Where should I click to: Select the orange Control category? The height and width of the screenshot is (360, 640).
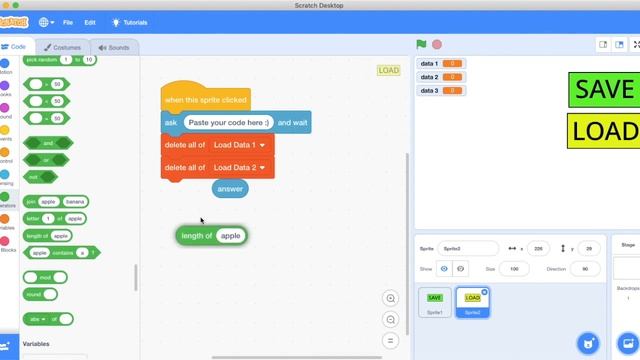pyautogui.click(x=5, y=156)
